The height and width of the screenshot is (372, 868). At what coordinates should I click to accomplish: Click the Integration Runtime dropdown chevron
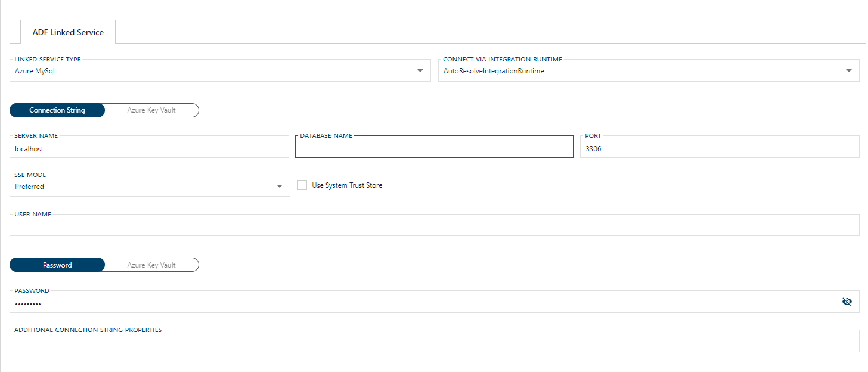849,70
